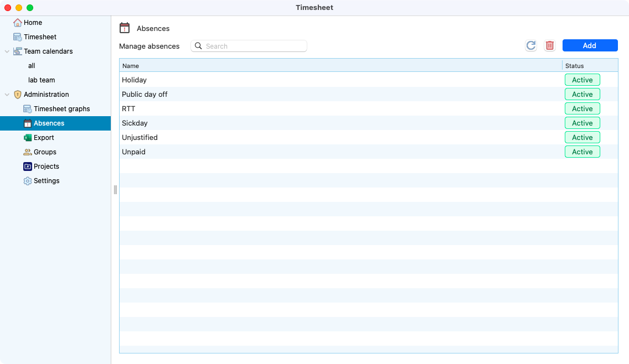Click the yellow minimize window button
Viewport: 629px width, 364px height.
coord(18,8)
